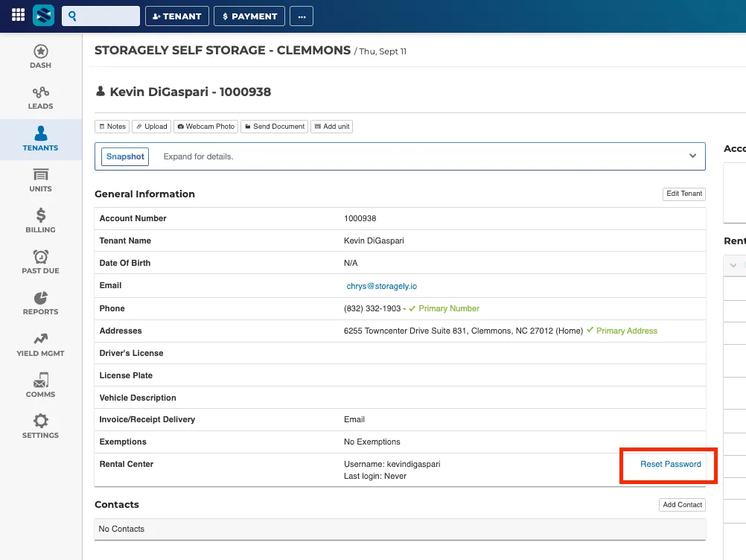Click the Tenant button in the top bar
The width and height of the screenshot is (746, 560).
click(x=177, y=16)
